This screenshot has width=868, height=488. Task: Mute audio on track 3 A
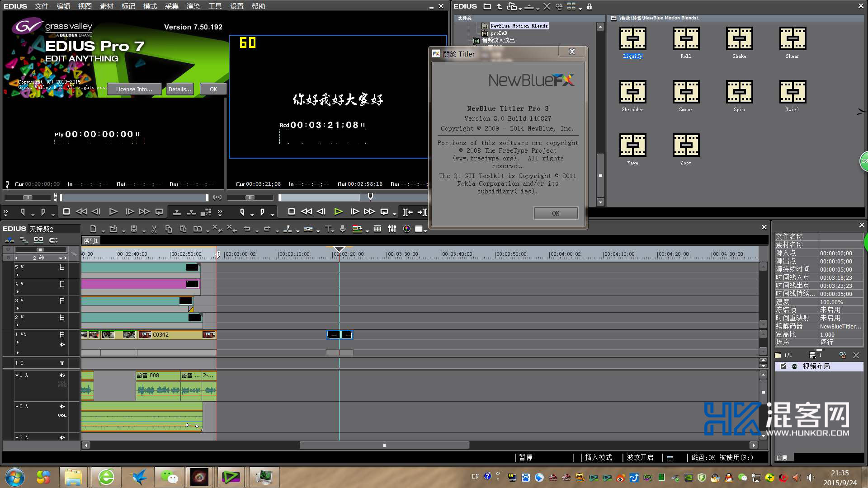[x=62, y=437]
